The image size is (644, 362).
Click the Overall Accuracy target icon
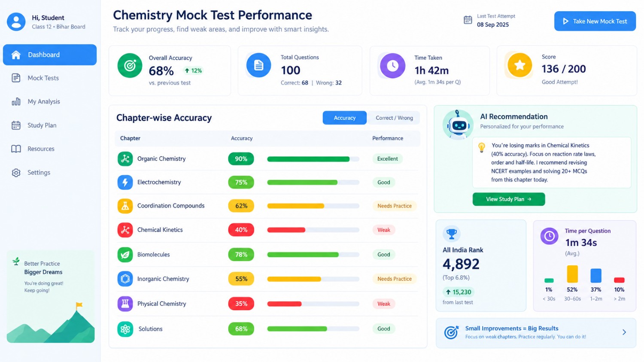click(130, 65)
